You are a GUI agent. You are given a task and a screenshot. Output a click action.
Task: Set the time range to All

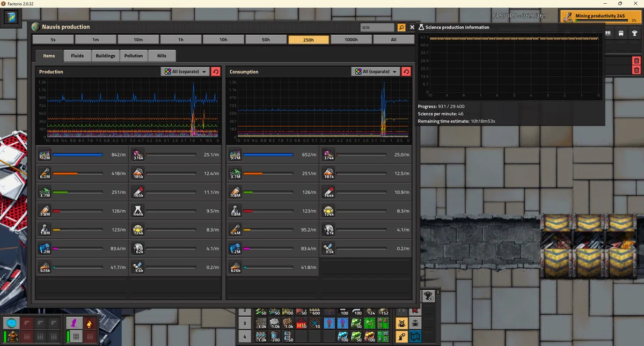pyautogui.click(x=393, y=40)
